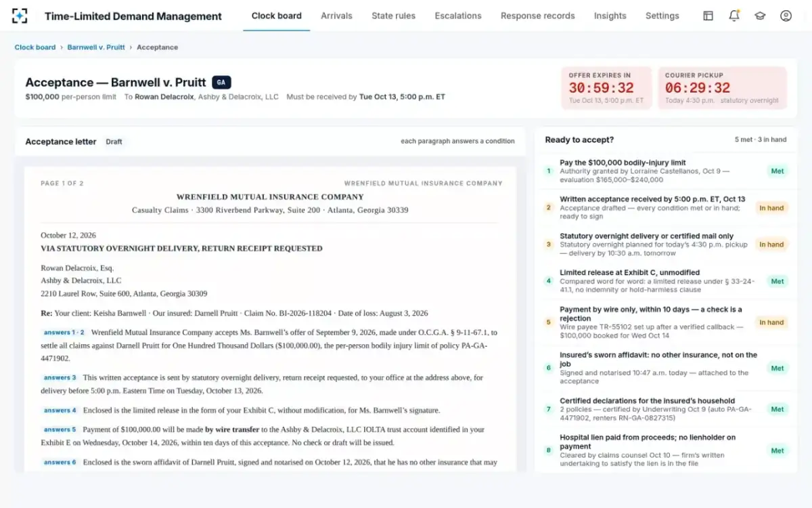Click the 'PAGE 1 OF 2' indicator
This screenshot has width=812, height=508.
62,183
